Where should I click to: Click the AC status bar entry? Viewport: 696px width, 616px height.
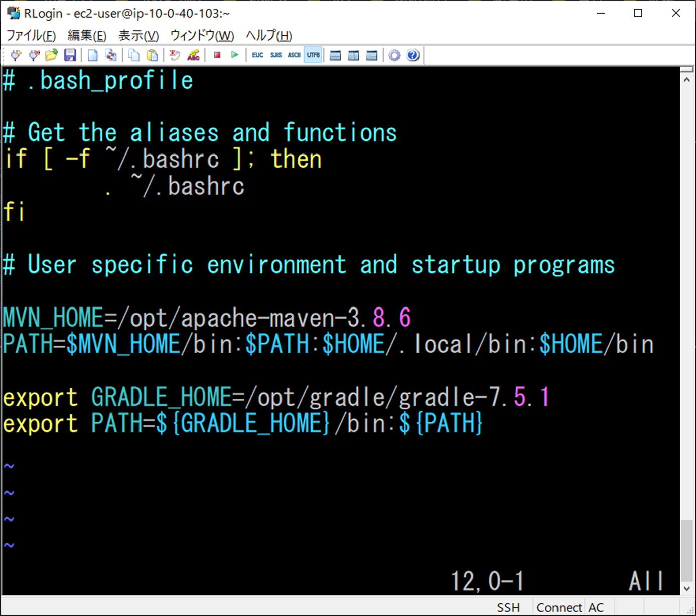click(596, 607)
